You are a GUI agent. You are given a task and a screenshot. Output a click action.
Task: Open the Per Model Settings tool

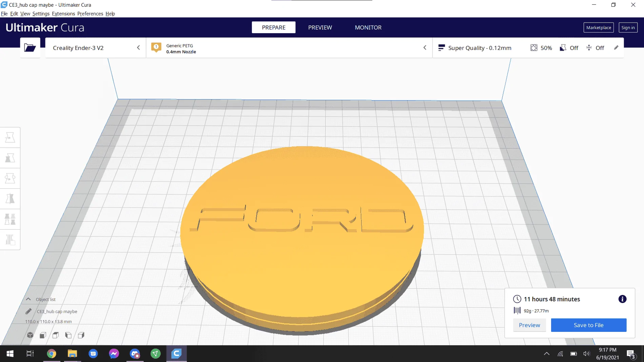[10, 219]
